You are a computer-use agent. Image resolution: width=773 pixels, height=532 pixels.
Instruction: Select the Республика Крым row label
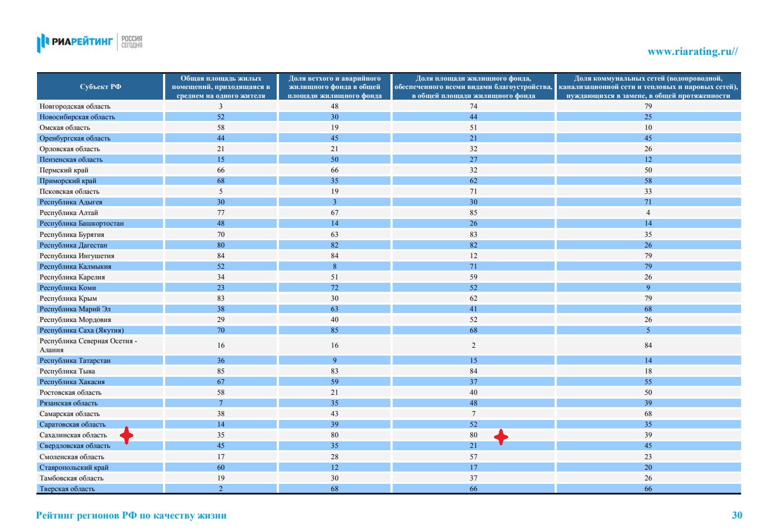point(68,298)
